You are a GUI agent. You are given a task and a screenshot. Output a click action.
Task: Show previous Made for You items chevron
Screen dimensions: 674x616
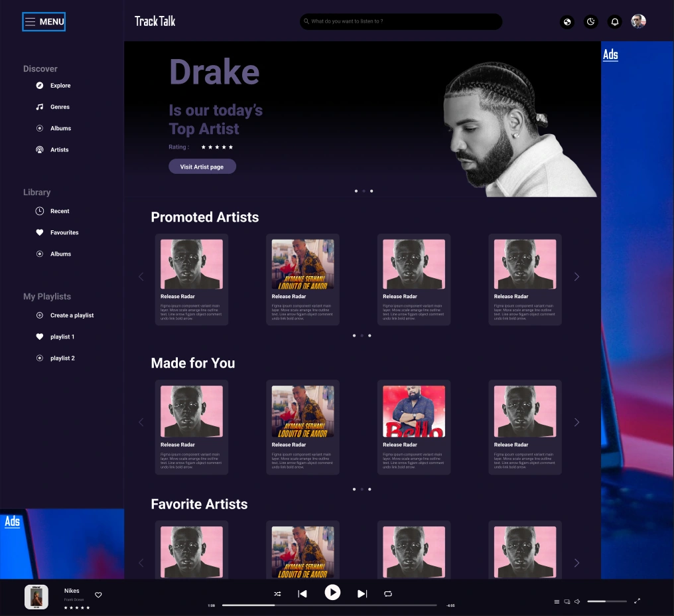click(141, 422)
